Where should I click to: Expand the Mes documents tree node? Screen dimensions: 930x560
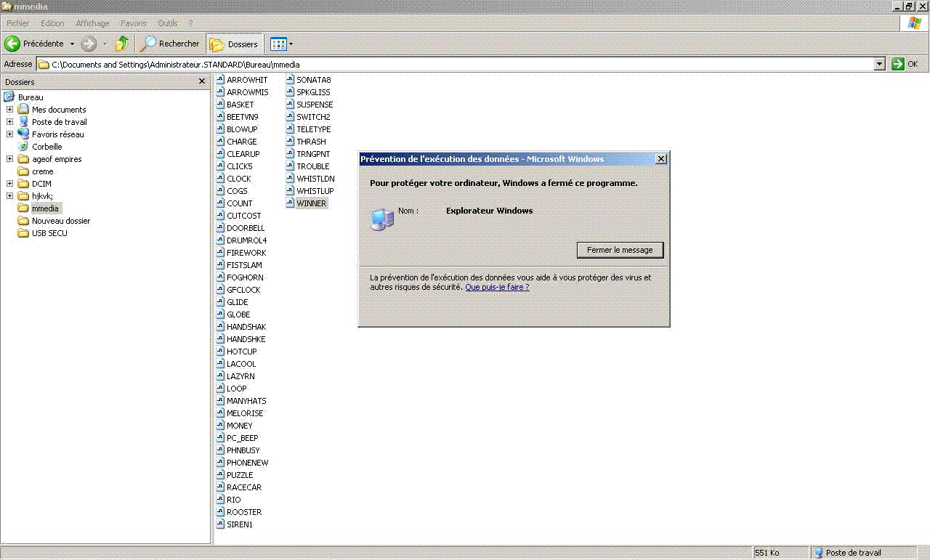(x=9, y=110)
